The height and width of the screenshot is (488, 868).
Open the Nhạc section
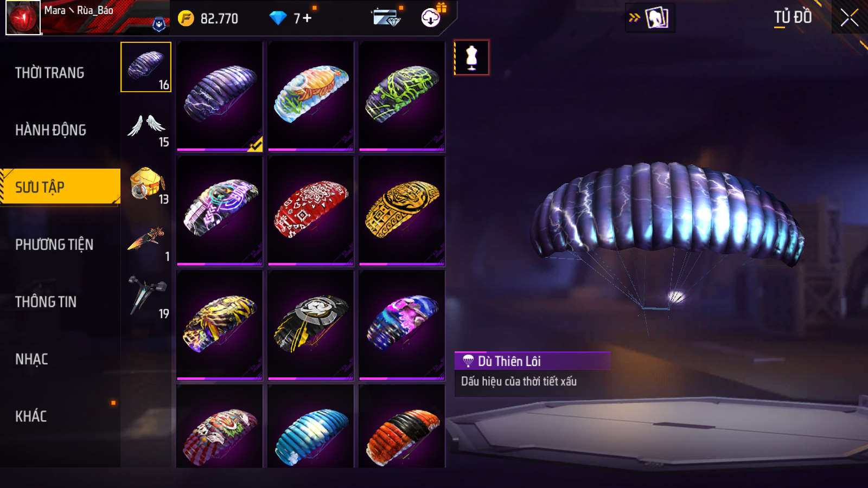pos(31,359)
